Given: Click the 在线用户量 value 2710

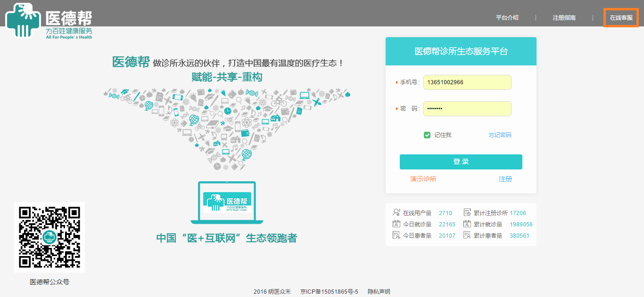Looking at the screenshot, I should pyautogui.click(x=446, y=213).
